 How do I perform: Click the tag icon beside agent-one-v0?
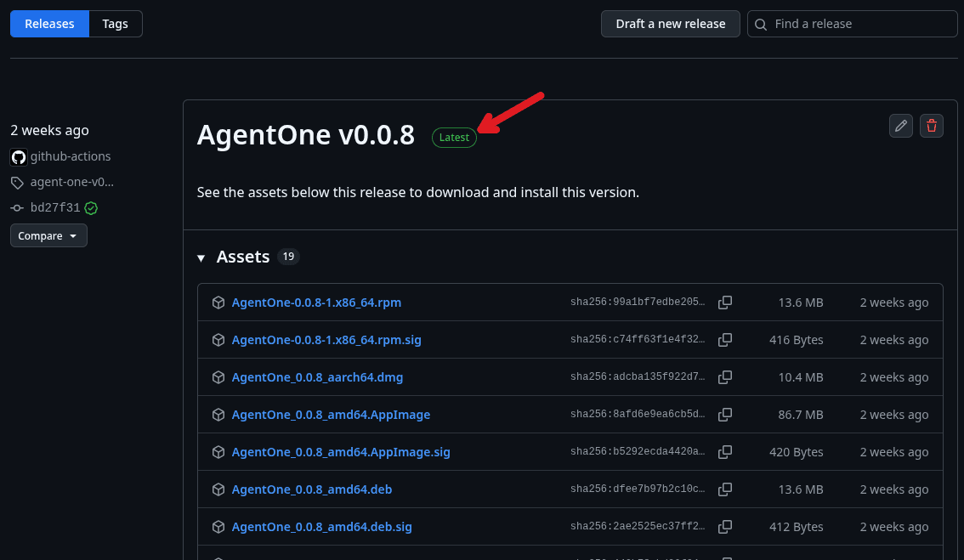[x=17, y=182]
